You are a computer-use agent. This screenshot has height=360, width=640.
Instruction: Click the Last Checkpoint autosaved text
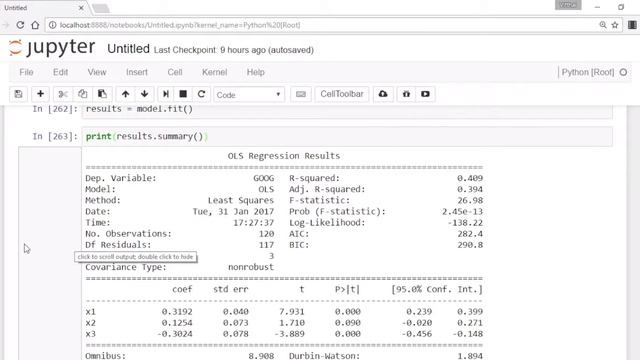(233, 50)
